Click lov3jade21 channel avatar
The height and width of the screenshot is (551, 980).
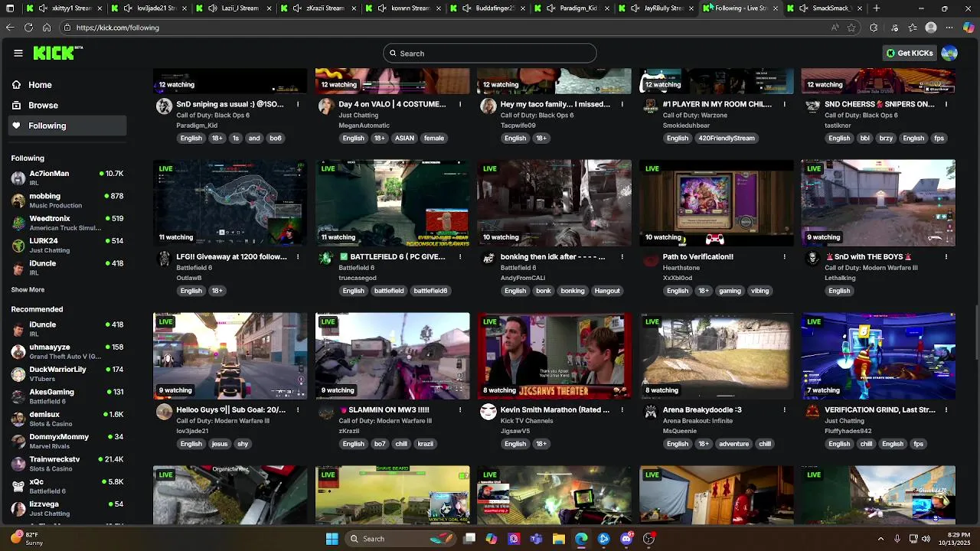[164, 412]
